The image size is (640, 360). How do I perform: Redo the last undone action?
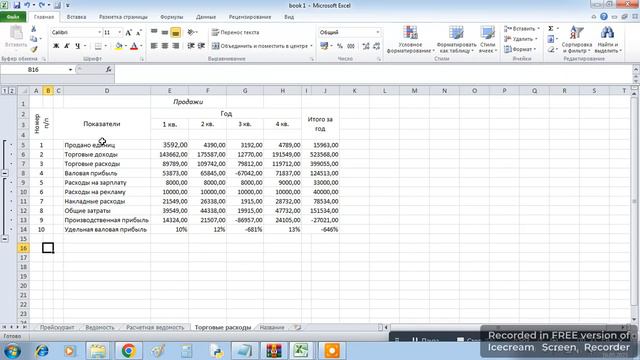tap(42, 5)
